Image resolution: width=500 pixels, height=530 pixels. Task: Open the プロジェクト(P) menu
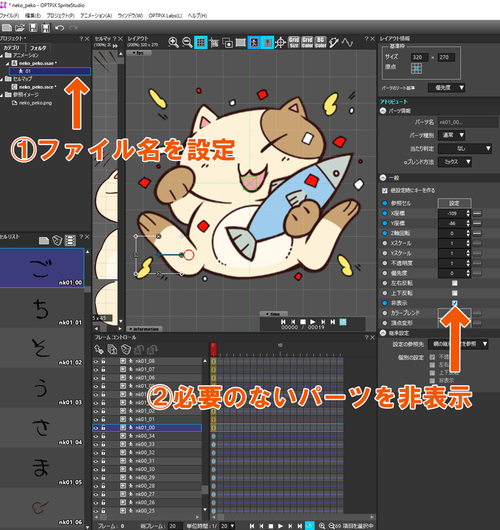[x=60, y=16]
